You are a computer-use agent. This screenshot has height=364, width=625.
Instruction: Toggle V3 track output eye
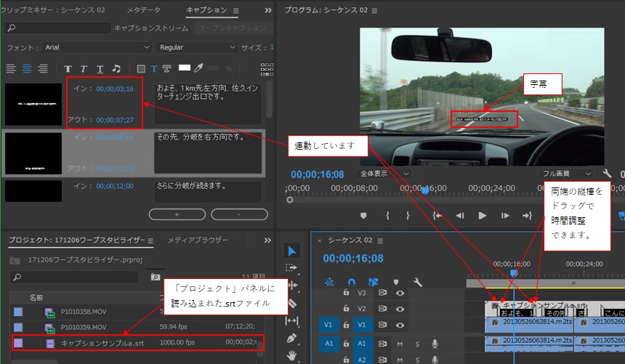click(400, 293)
